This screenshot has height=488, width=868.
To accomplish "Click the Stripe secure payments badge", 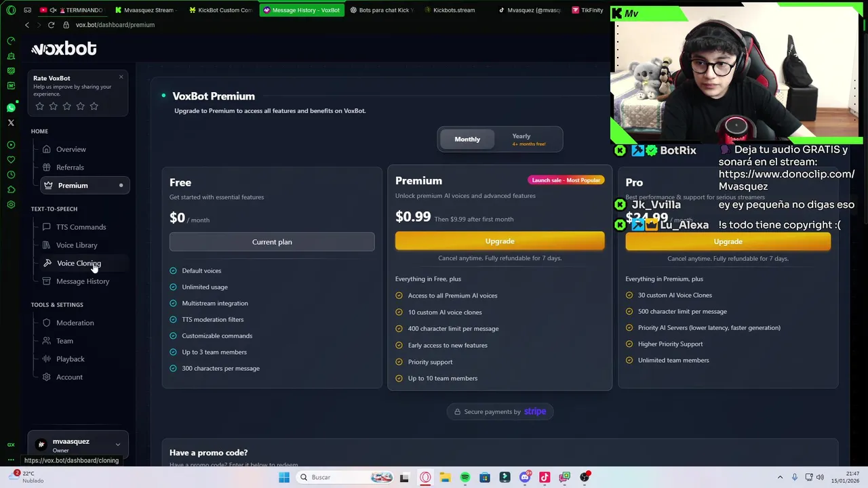I will [x=500, y=412].
